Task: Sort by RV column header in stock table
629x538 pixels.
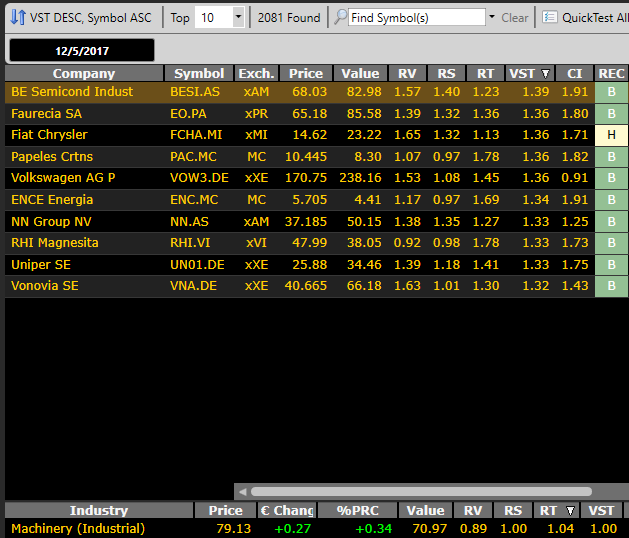Action: pos(407,73)
